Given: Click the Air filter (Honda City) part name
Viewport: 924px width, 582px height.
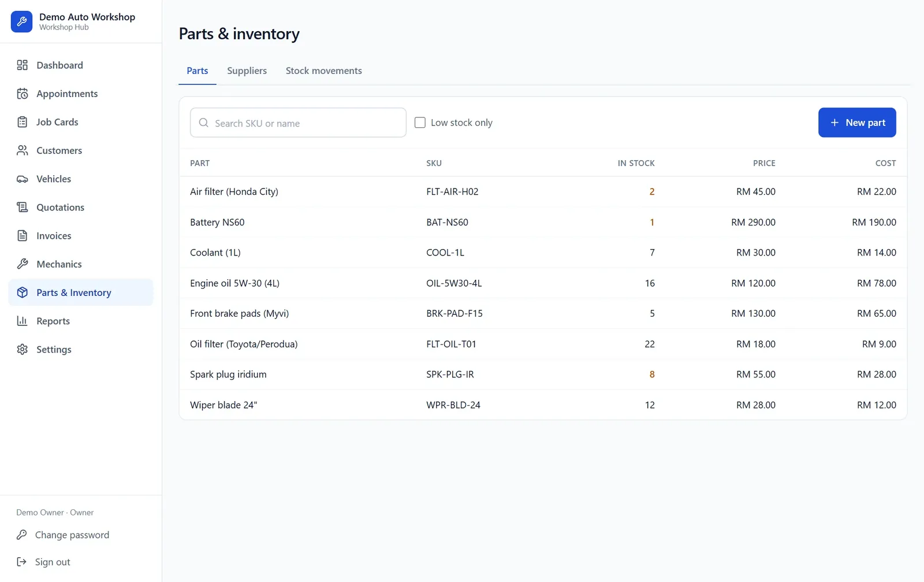Looking at the screenshot, I should coord(234,191).
